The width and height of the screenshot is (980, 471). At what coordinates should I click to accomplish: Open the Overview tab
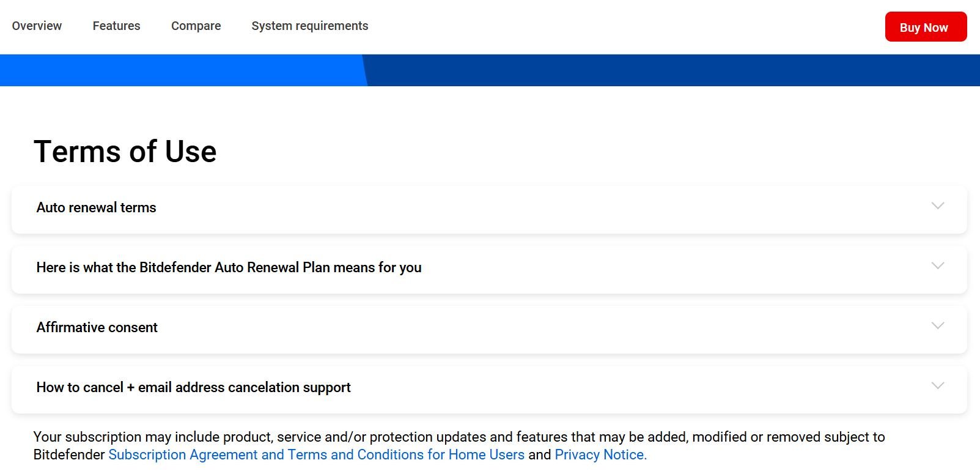point(37,26)
